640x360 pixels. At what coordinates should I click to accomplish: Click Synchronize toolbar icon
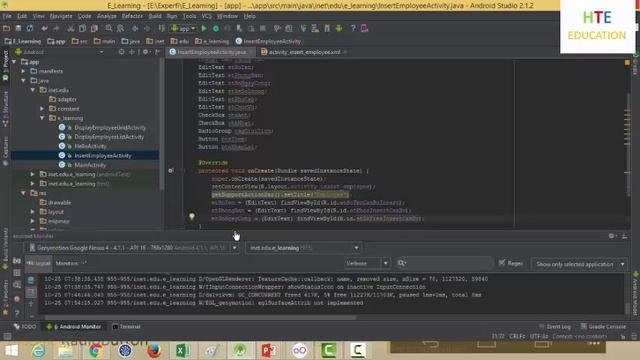(30, 29)
